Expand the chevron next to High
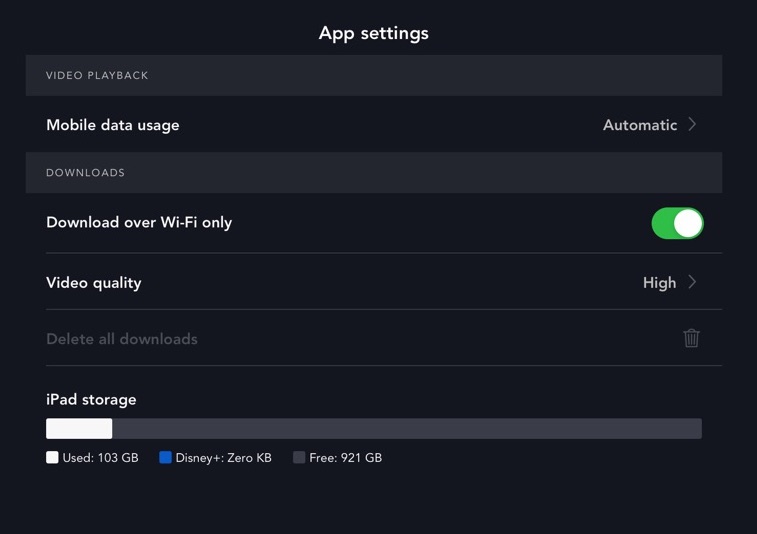The height and width of the screenshot is (534, 757). click(x=692, y=283)
